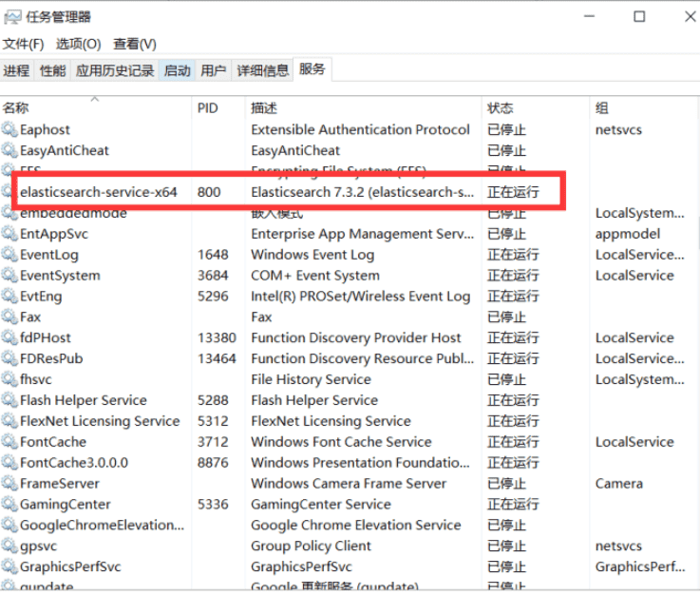Click the GamingCenter Service description
Image resolution: width=700 pixels, height=595 pixels.
320,505
